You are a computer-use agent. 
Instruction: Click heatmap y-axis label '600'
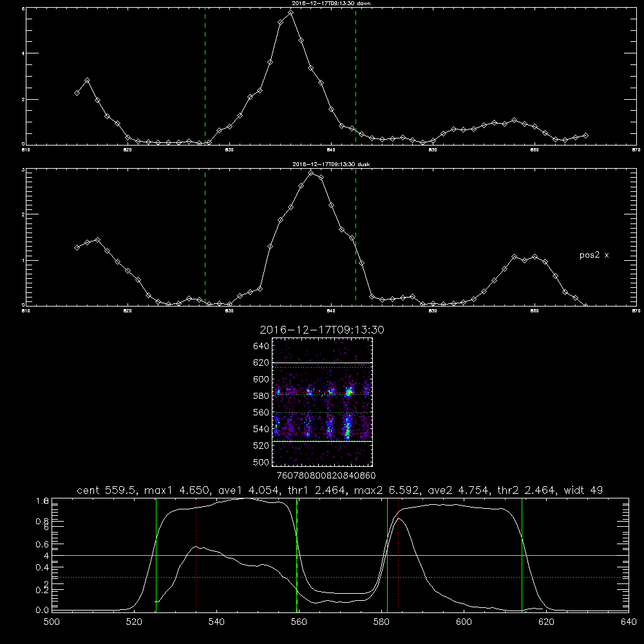[x=261, y=379]
